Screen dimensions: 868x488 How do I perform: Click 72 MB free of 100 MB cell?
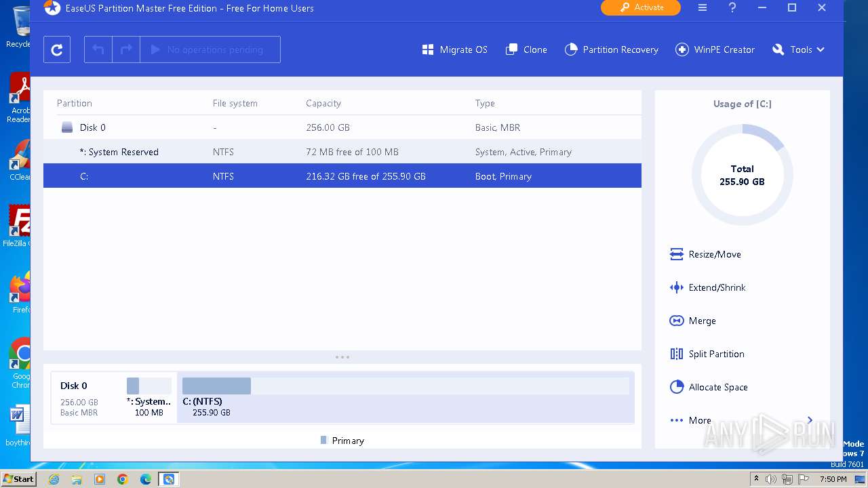(x=352, y=152)
